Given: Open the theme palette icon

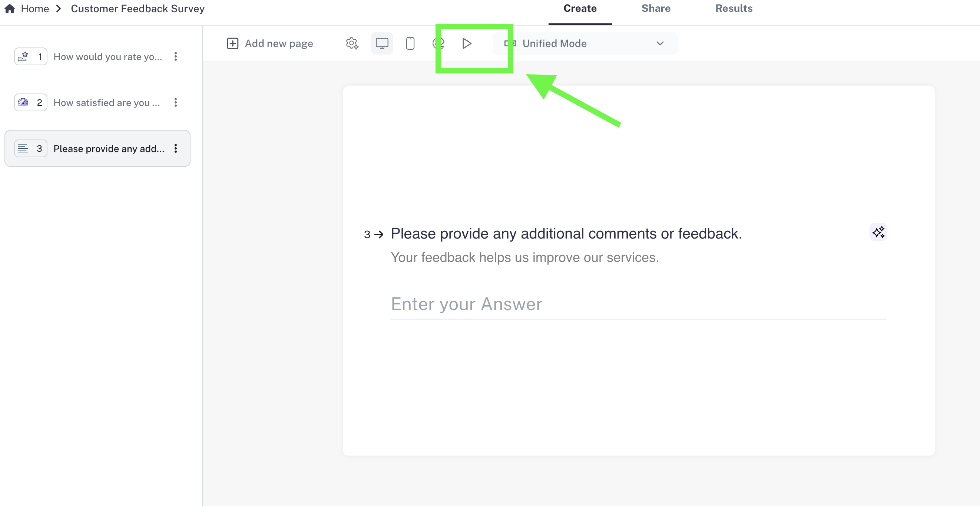Looking at the screenshot, I should [438, 43].
